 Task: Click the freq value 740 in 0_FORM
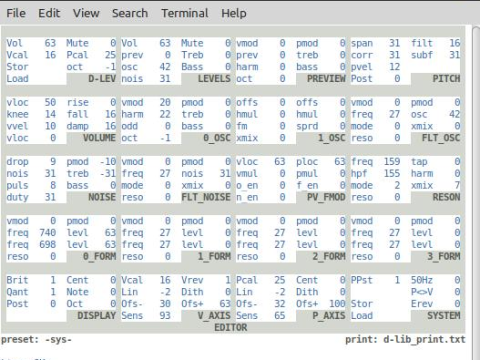point(47,233)
